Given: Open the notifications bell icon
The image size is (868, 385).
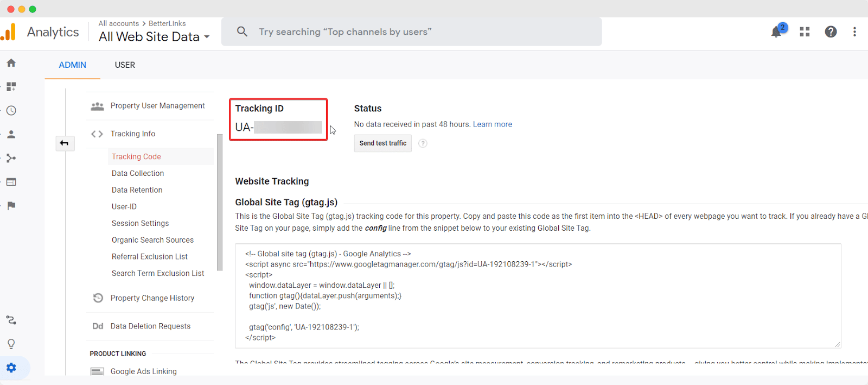Looking at the screenshot, I should pyautogui.click(x=776, y=32).
